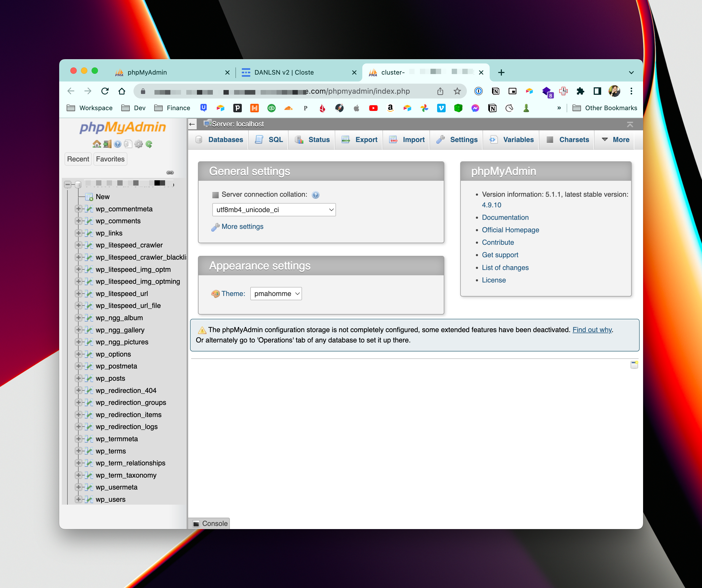Click the log out door icon in navigation panel

(x=107, y=144)
